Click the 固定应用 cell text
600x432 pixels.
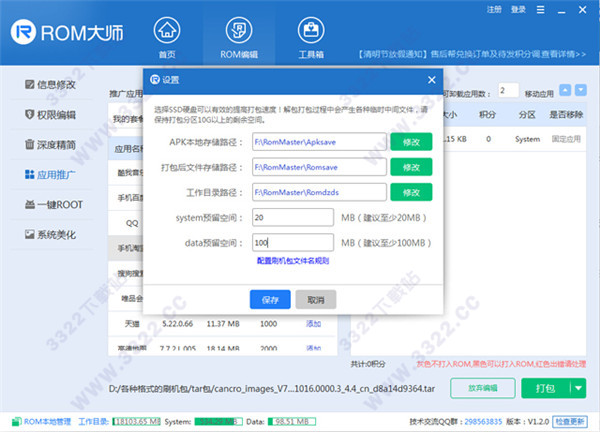click(x=566, y=139)
